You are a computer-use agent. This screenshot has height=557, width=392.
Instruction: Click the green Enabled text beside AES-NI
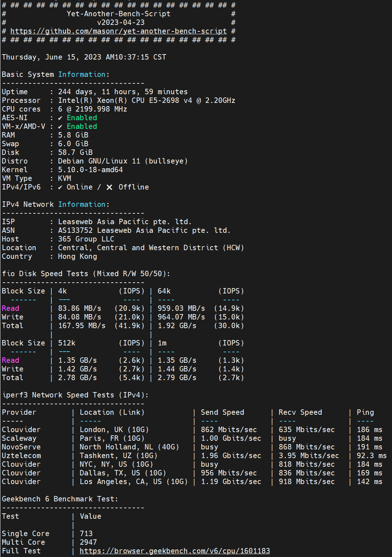pyautogui.click(x=82, y=118)
